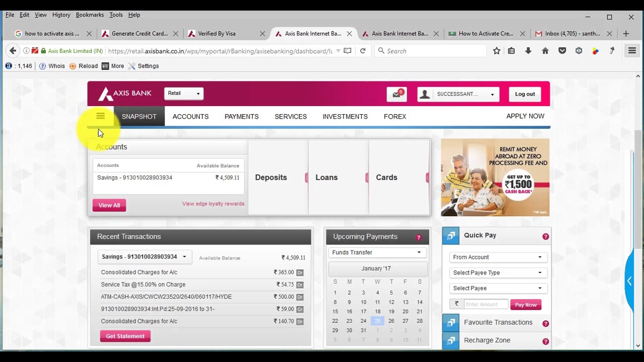
Task: Open View edge loyalty rewards link
Action: pyautogui.click(x=213, y=204)
